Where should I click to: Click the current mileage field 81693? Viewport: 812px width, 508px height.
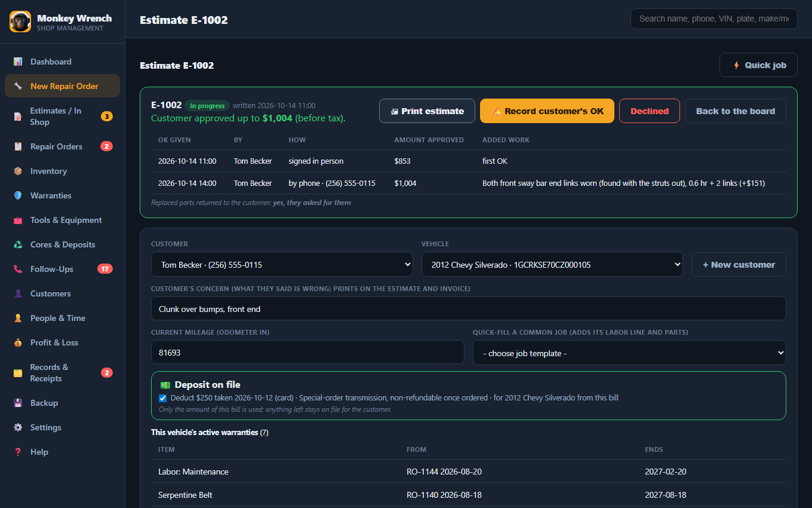pyautogui.click(x=307, y=353)
